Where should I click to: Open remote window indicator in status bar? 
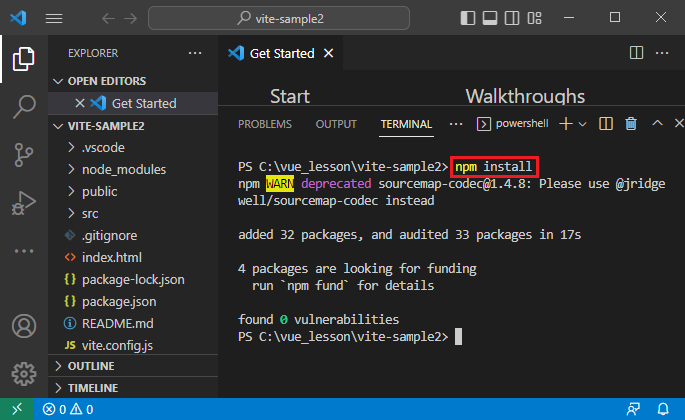point(17,409)
